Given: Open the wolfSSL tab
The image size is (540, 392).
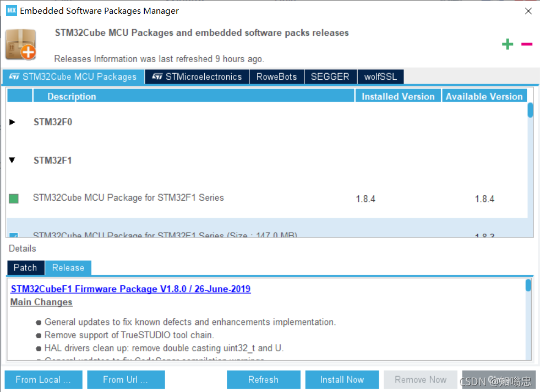Looking at the screenshot, I should [x=380, y=76].
